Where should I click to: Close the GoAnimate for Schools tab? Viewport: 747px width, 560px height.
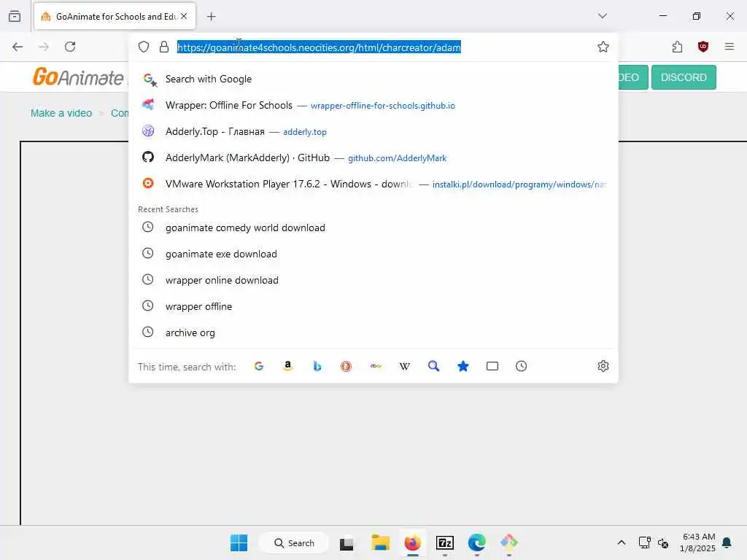[x=184, y=16]
